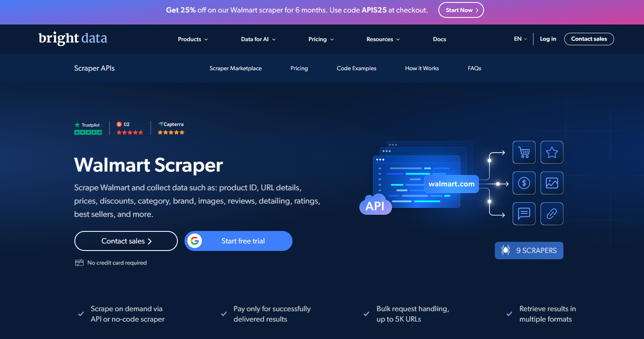644x339 pixels.
Task: Click the chat bubble icon
Action: 524,214
